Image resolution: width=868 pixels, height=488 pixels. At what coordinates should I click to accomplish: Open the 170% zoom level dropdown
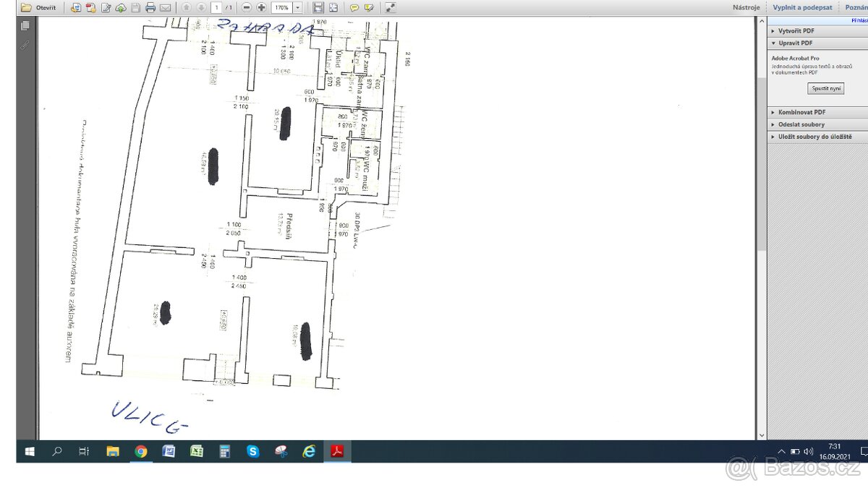(298, 8)
